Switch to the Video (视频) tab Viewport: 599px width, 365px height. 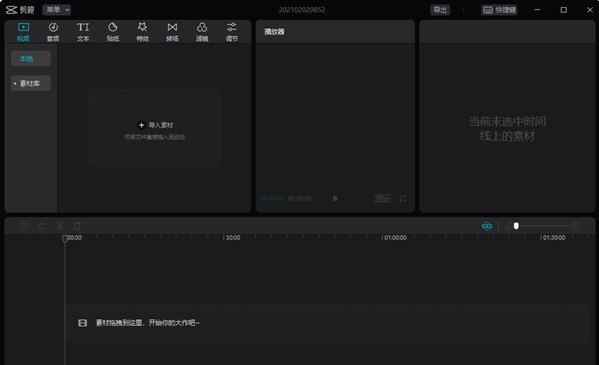click(x=23, y=31)
